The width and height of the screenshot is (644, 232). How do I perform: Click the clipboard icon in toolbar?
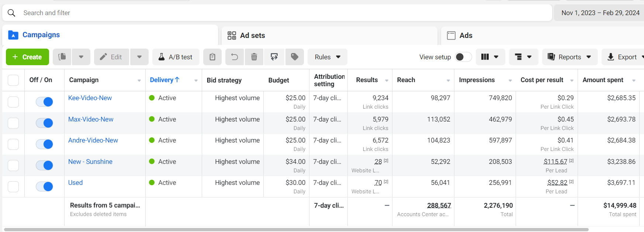coord(212,57)
